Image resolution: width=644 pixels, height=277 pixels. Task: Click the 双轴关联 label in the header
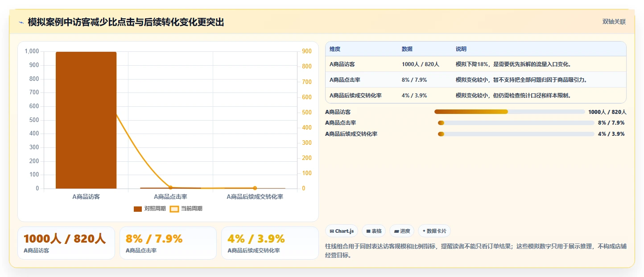point(614,22)
